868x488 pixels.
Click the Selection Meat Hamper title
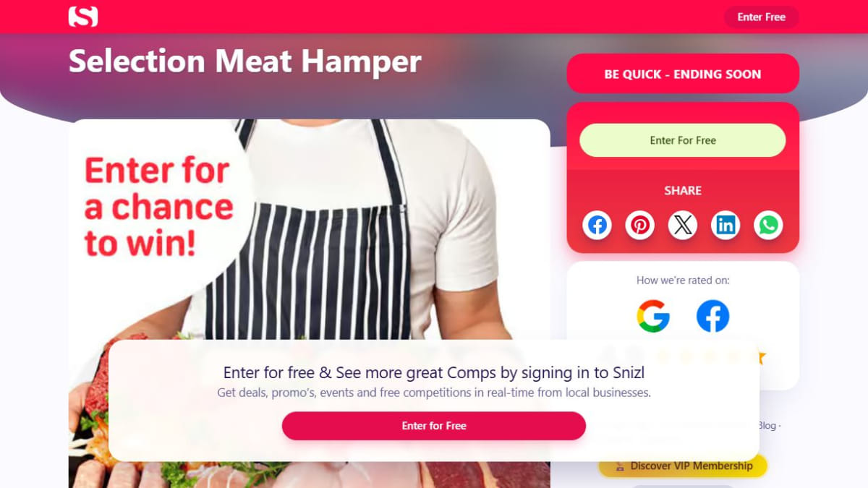click(245, 61)
